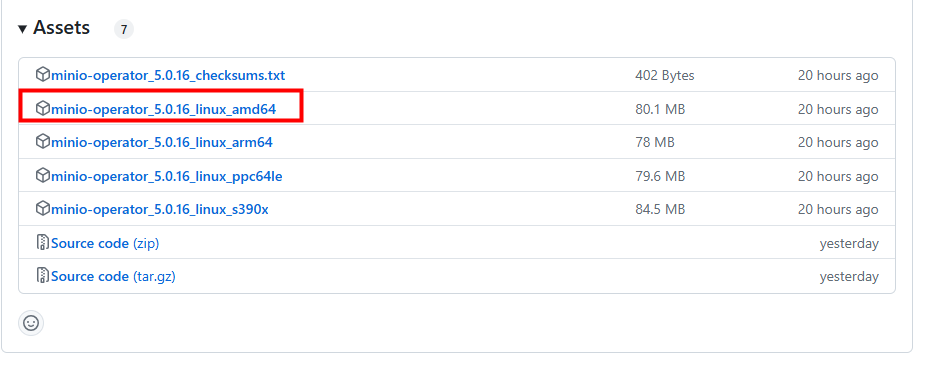Download minio-operator_5.0.16_linux_s390x binary
928x374 pixels.
coord(160,209)
